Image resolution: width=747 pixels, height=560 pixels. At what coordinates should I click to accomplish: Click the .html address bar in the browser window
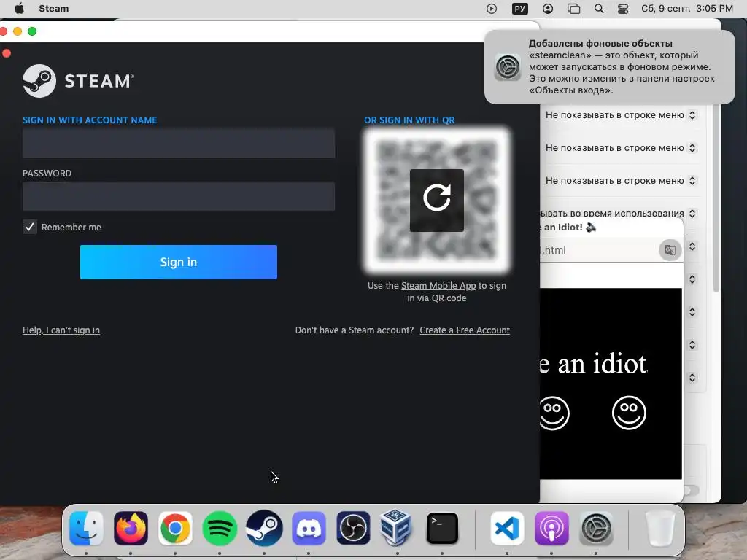[599, 250]
